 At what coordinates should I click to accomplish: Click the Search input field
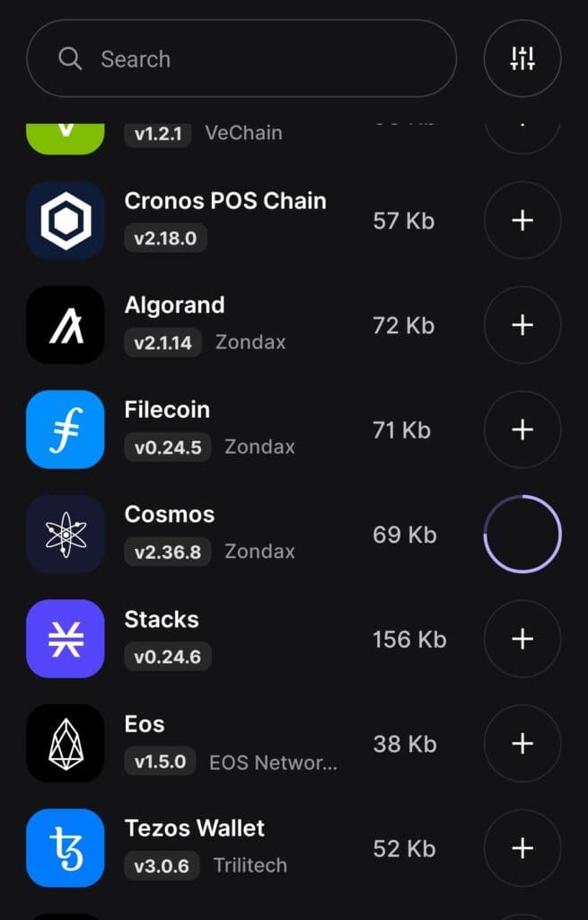[x=242, y=59]
